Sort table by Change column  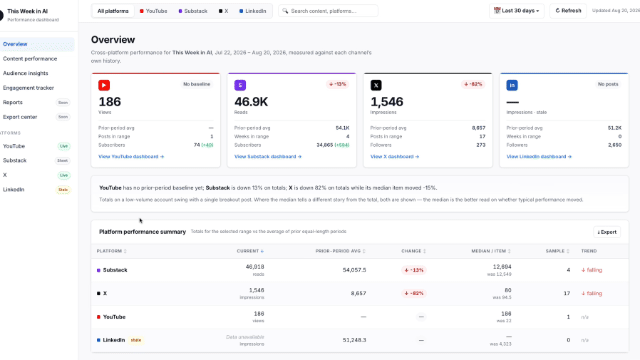pos(413,251)
